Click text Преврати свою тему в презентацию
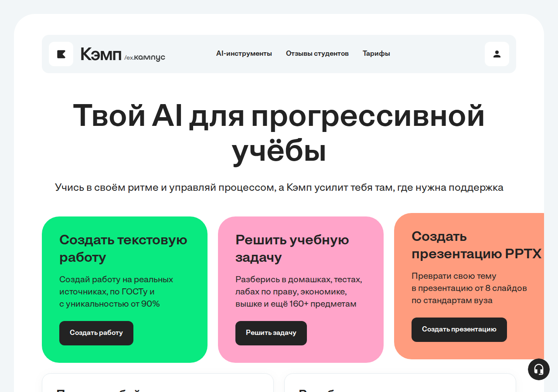The height and width of the screenshot is (392, 558). (469, 288)
